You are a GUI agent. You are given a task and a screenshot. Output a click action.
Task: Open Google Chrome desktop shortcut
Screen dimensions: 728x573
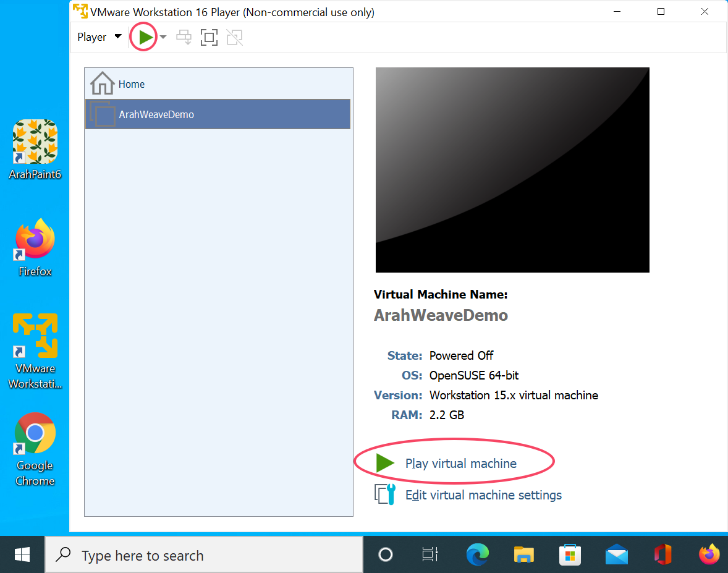pyautogui.click(x=35, y=449)
